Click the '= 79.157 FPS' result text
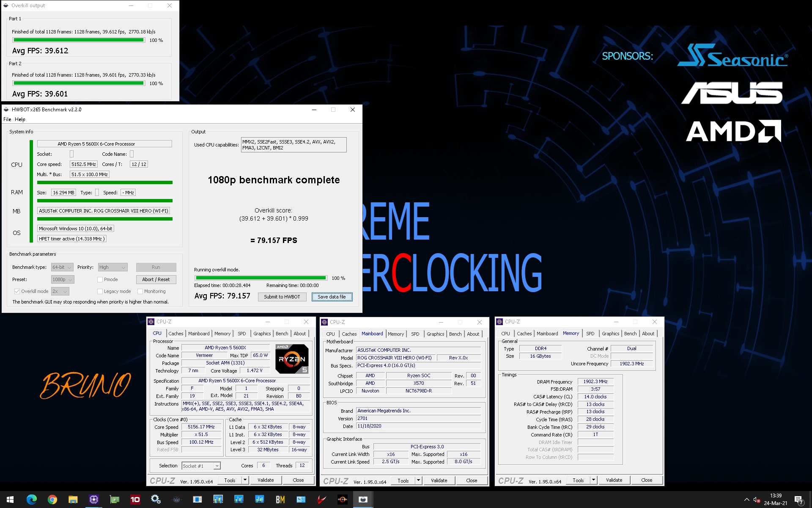Image resolution: width=812 pixels, height=508 pixels. (x=274, y=240)
